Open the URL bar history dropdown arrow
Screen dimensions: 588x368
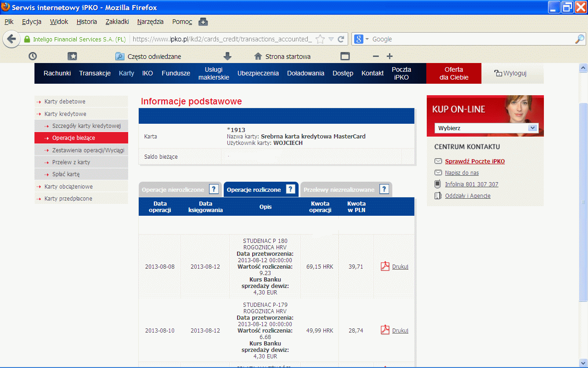[x=331, y=40]
